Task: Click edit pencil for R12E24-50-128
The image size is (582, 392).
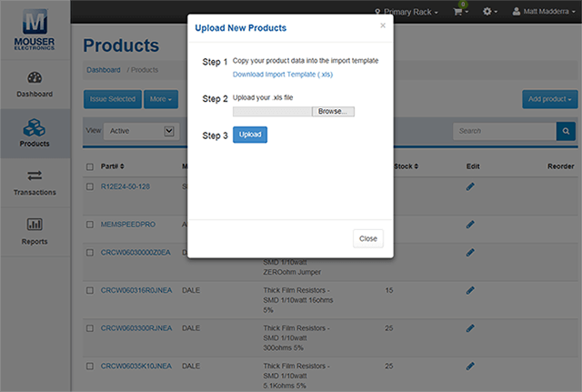Action: coord(470,186)
